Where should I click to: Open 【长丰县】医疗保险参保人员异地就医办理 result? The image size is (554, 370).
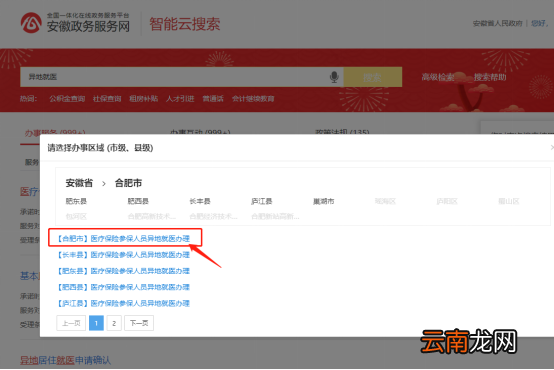(124, 255)
